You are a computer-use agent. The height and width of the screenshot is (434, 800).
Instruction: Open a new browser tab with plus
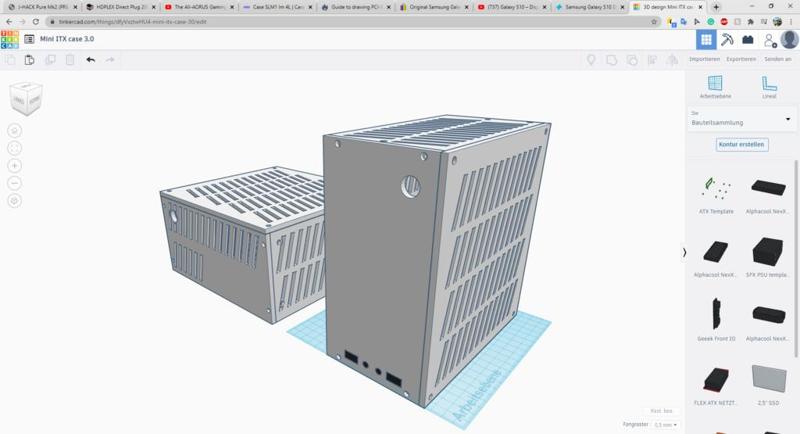click(716, 7)
